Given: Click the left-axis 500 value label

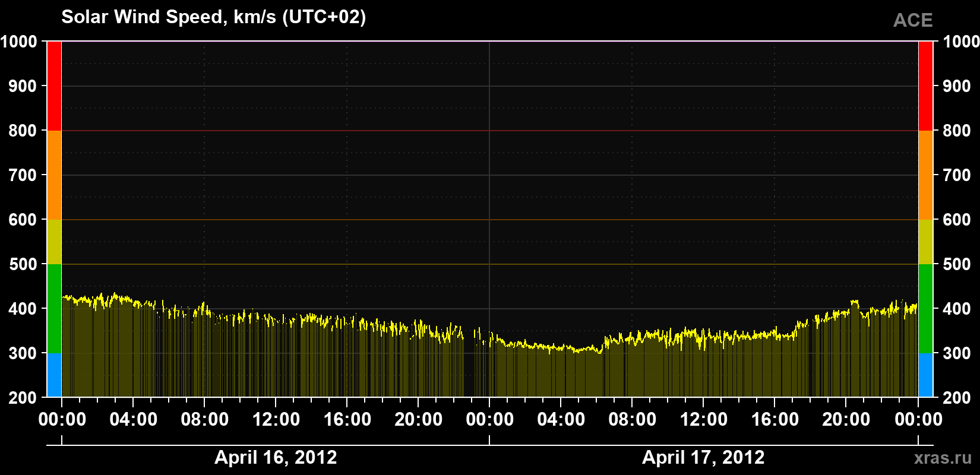Looking at the screenshot, I should pos(23,264).
